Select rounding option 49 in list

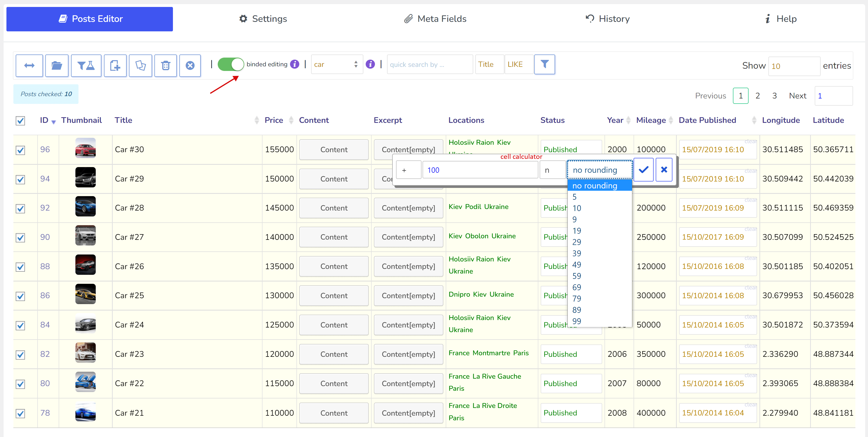point(599,265)
